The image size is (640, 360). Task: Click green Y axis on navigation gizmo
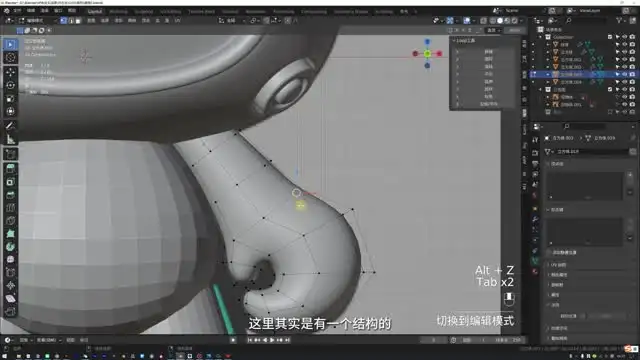coord(427,53)
